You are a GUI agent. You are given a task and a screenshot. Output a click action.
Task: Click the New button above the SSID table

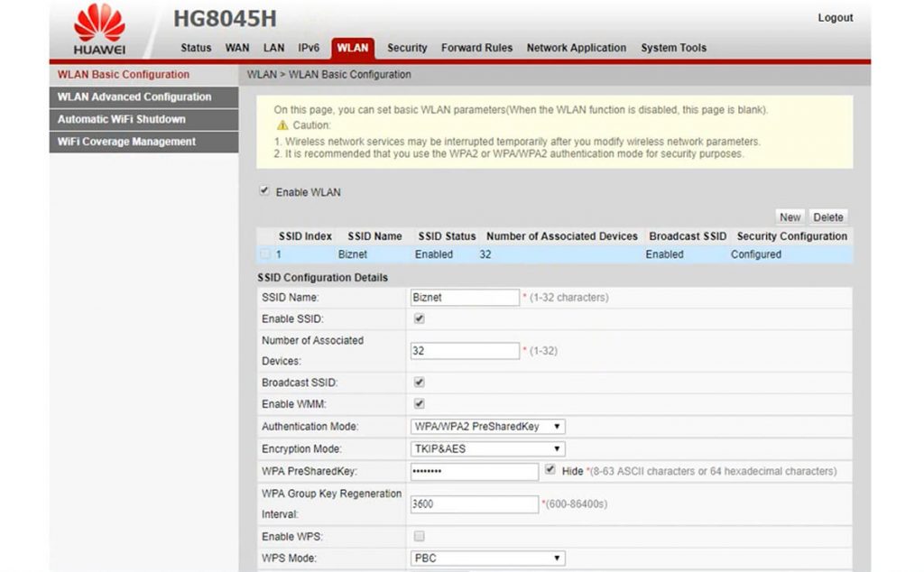(x=789, y=217)
